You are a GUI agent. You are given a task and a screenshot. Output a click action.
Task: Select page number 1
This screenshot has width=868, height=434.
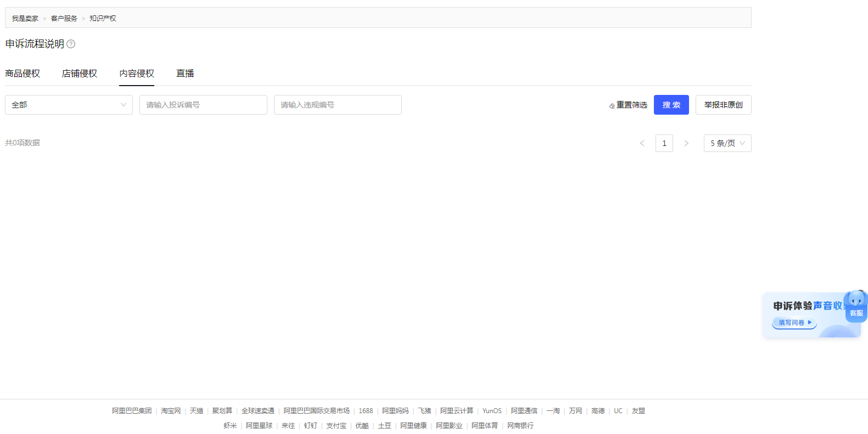(x=664, y=143)
